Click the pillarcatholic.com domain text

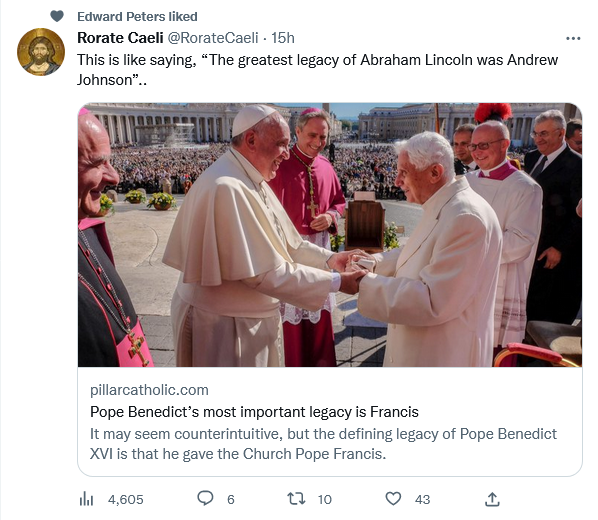(149, 390)
